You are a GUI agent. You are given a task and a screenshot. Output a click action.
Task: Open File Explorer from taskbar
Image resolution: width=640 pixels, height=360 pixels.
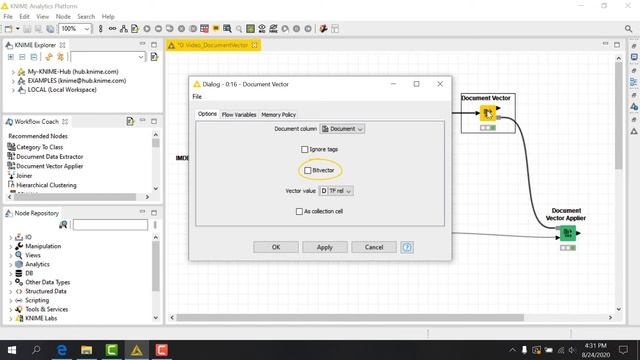point(87,350)
